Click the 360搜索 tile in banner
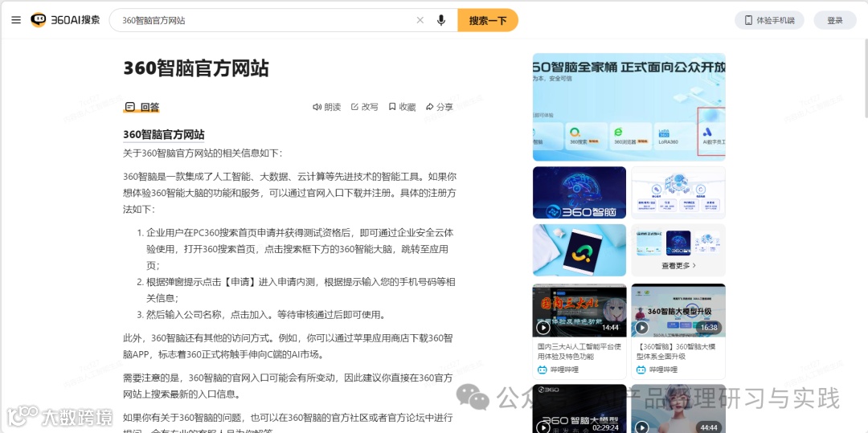The height and width of the screenshot is (433, 868). pos(586,136)
